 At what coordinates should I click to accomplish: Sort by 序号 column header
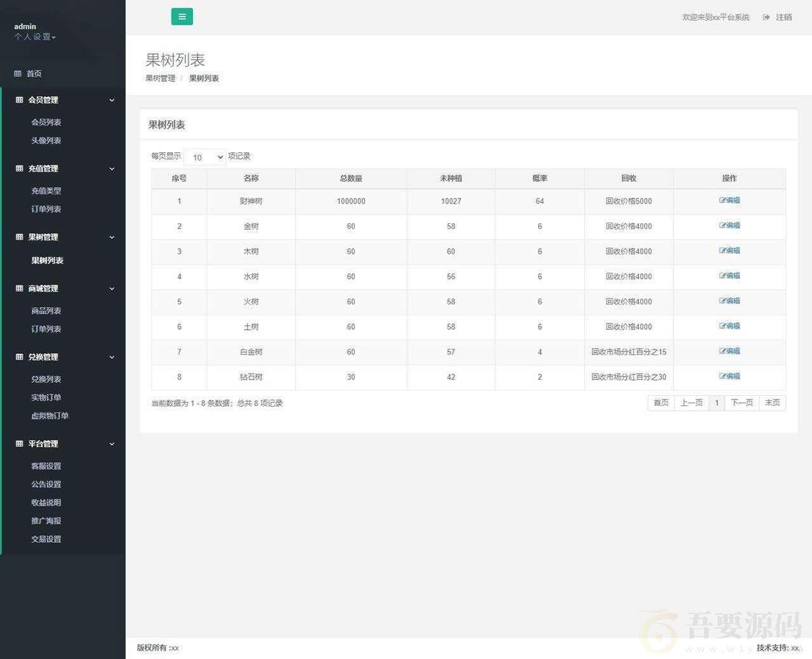click(x=179, y=179)
